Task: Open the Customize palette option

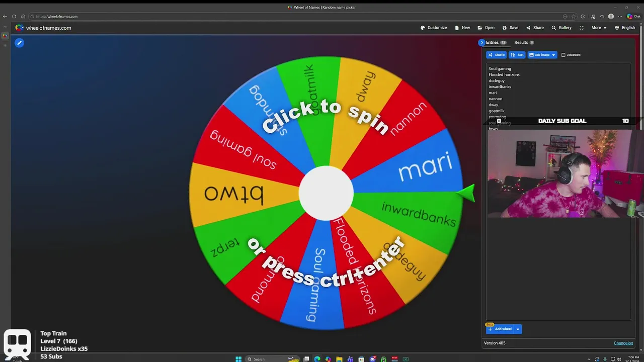Action: click(x=434, y=28)
